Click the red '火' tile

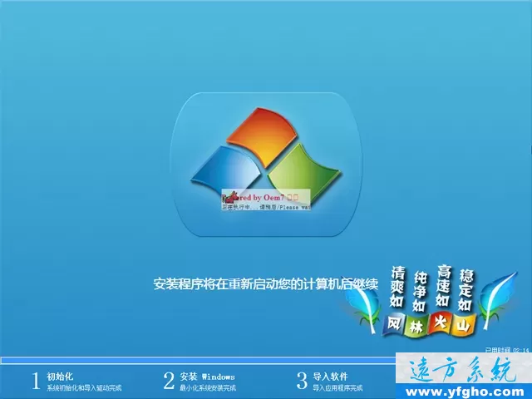[x=440, y=323]
